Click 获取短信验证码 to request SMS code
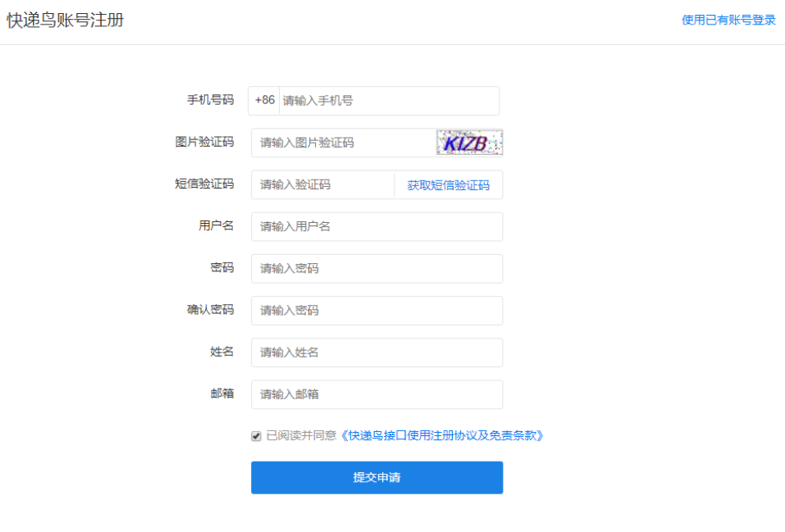 (x=448, y=185)
